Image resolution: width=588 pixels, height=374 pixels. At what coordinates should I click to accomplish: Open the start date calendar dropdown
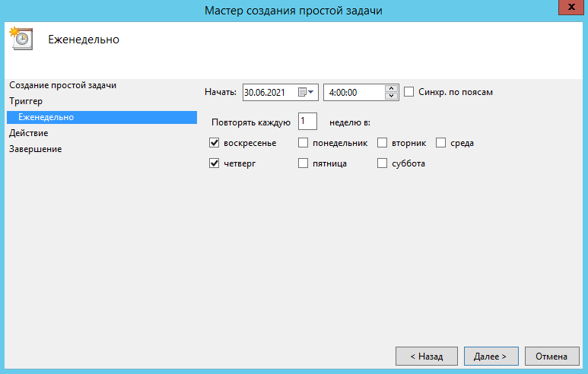point(306,93)
